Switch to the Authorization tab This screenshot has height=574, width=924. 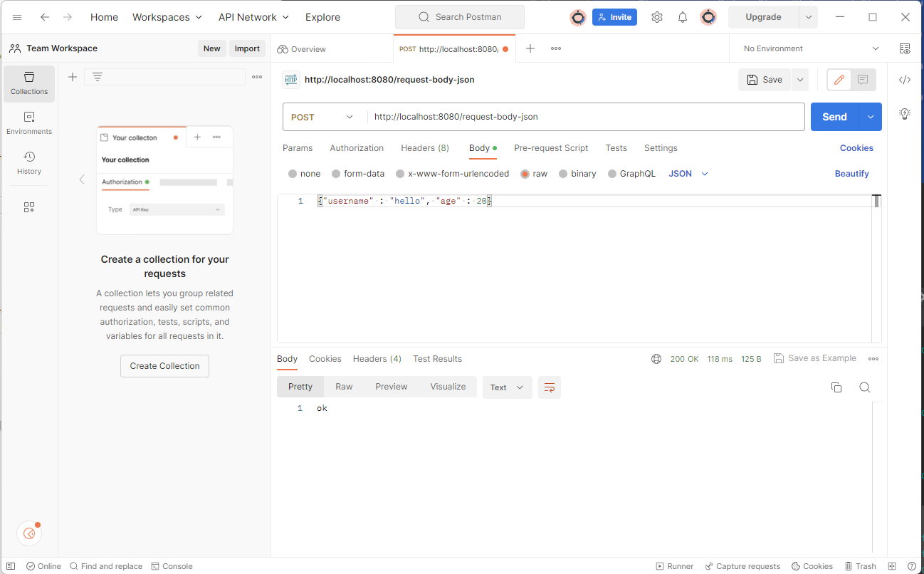pos(357,148)
